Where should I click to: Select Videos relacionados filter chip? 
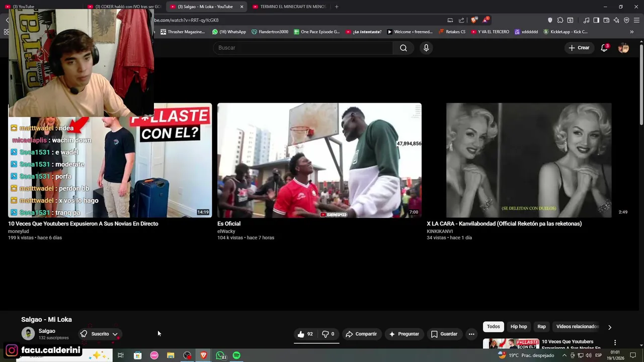pos(577,327)
